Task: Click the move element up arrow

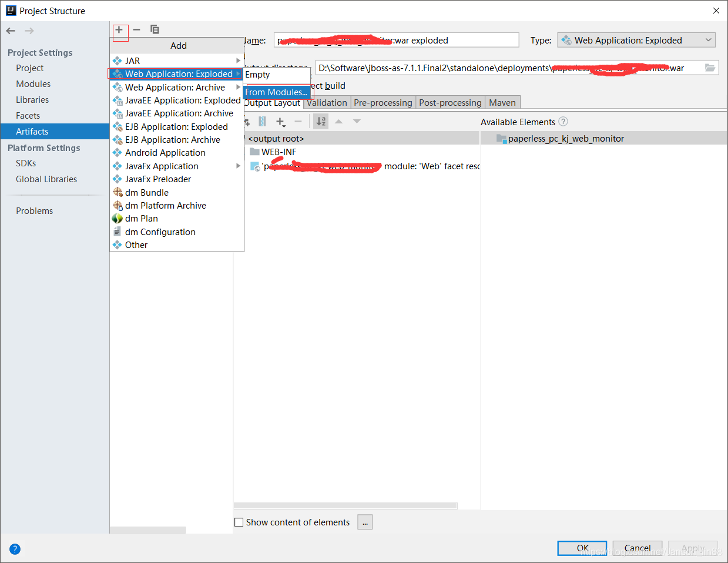Action: click(x=339, y=122)
